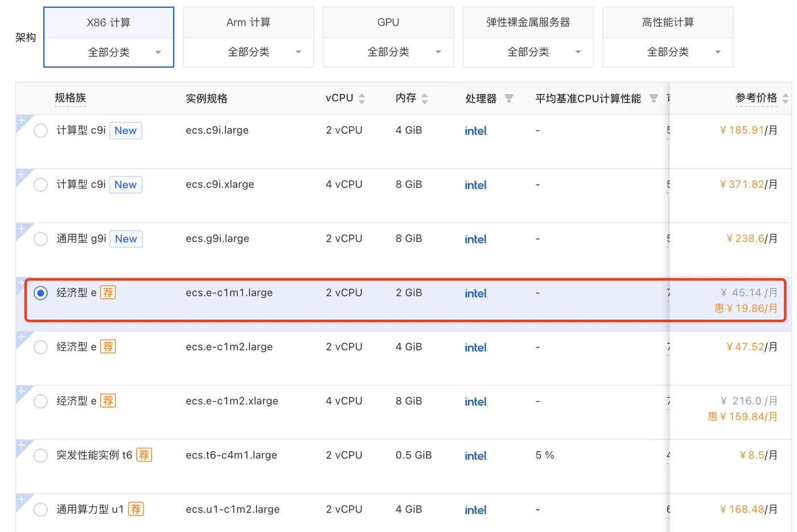Click plus corner of ecs.u1-c1m2.large row
This screenshot has width=797, height=532.
tap(21, 499)
